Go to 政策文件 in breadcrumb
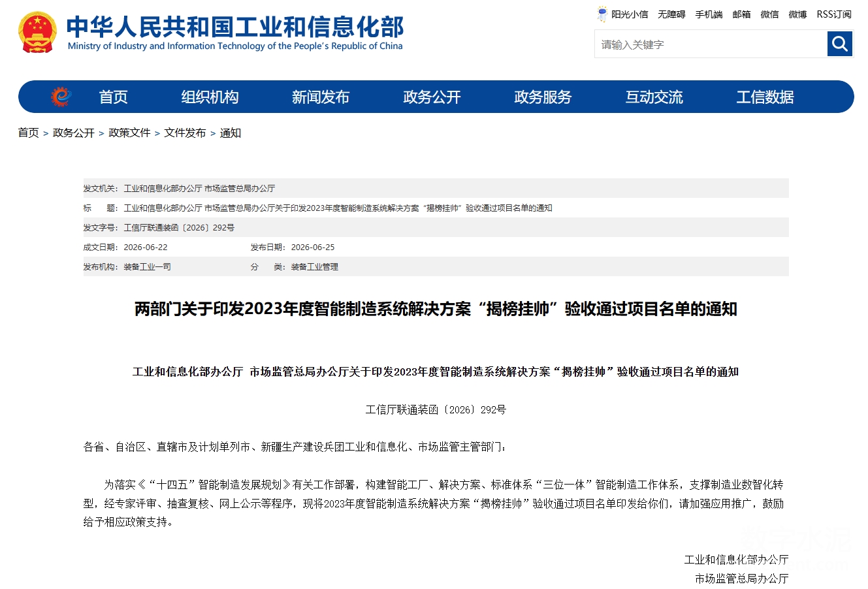This screenshot has width=868, height=589. coord(129,133)
